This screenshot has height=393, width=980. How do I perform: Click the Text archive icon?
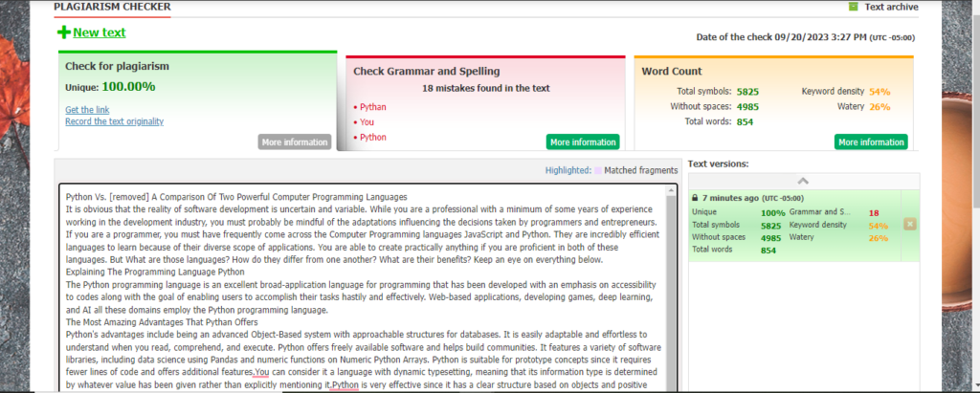tap(853, 7)
